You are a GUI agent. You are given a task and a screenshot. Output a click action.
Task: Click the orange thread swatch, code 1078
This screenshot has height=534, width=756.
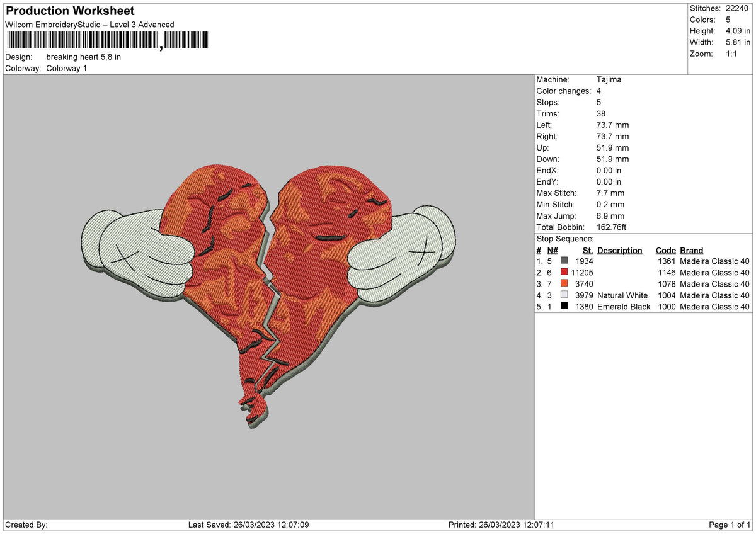(x=564, y=283)
